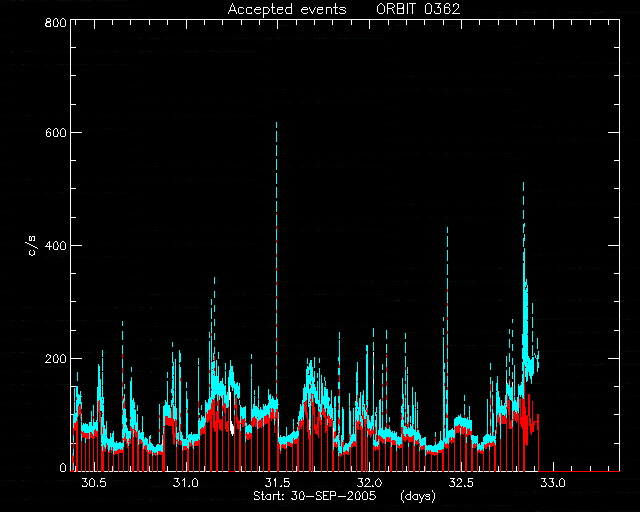Click the 'Start: 30-SEP-2005' axis label

(314, 496)
